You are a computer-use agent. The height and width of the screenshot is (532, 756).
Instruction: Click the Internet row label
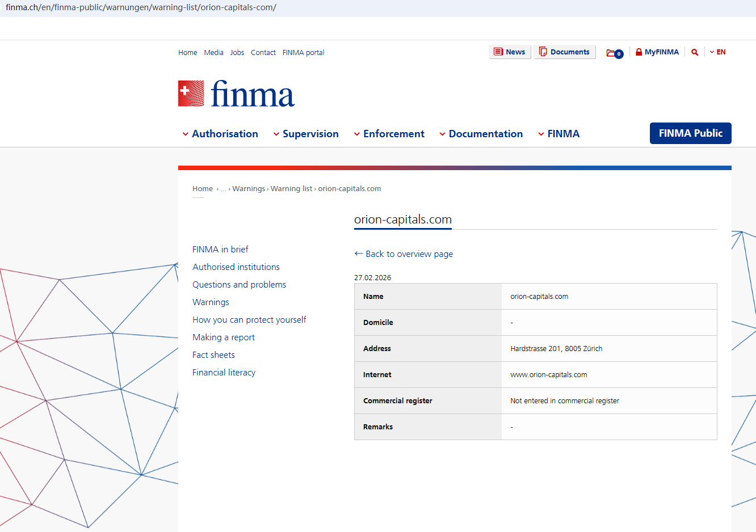click(x=377, y=375)
